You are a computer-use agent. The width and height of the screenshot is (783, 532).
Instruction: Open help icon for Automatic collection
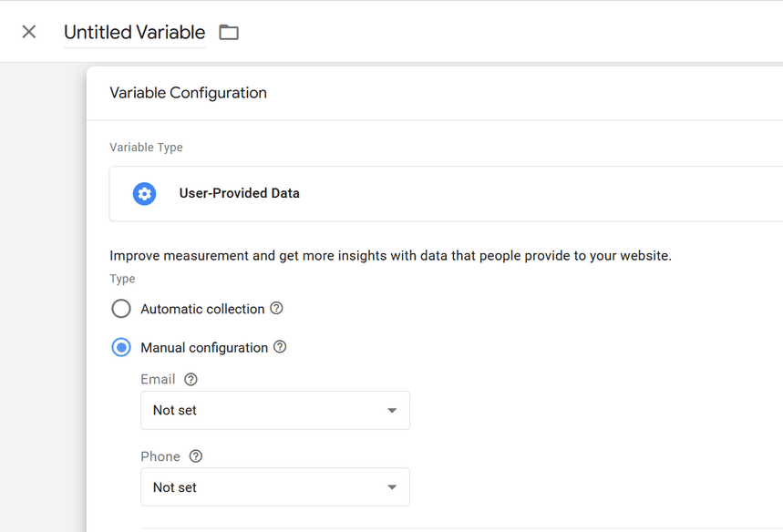(x=276, y=309)
